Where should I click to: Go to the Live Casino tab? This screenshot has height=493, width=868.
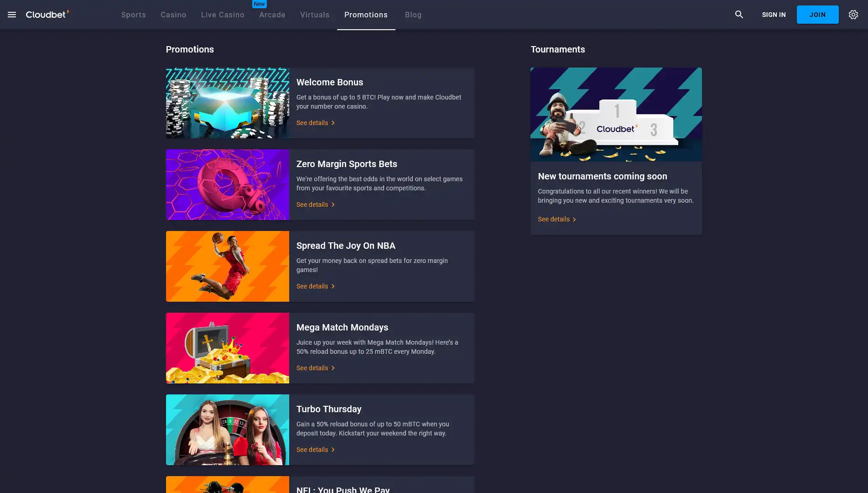(223, 15)
